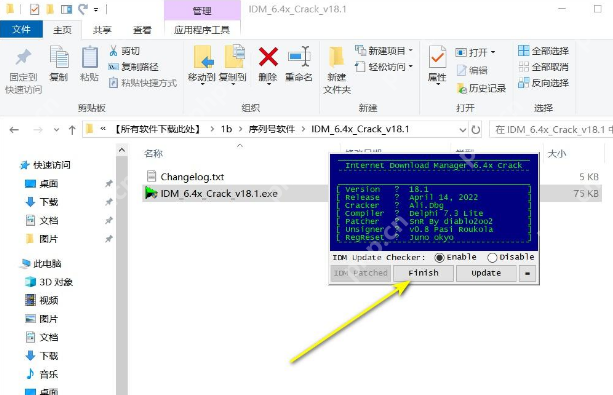
Task: Select Changelog.txt file name
Action: tap(192, 177)
